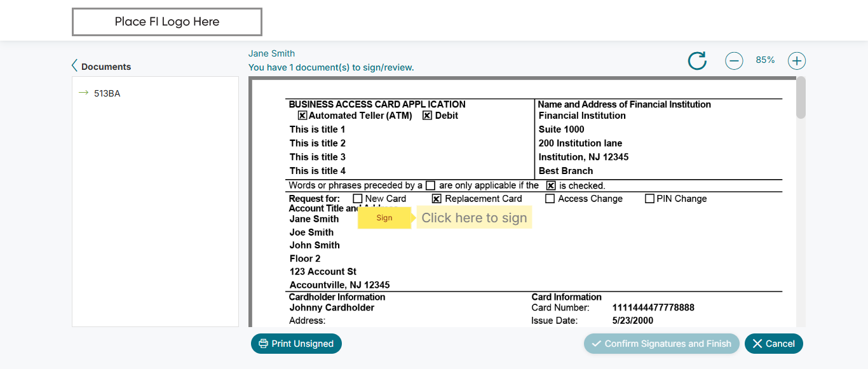Viewport: 868px width, 369px height.
Task: Toggle the Debit checkbox
Action: pos(427,116)
